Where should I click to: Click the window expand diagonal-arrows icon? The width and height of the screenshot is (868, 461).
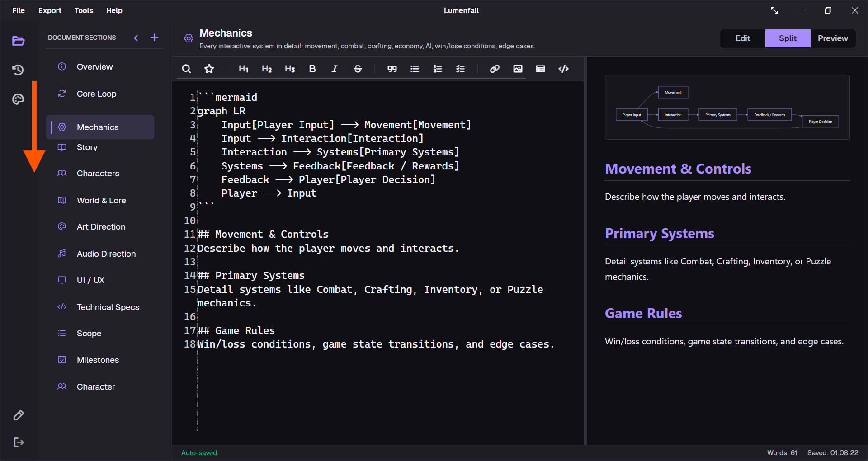[774, 10]
